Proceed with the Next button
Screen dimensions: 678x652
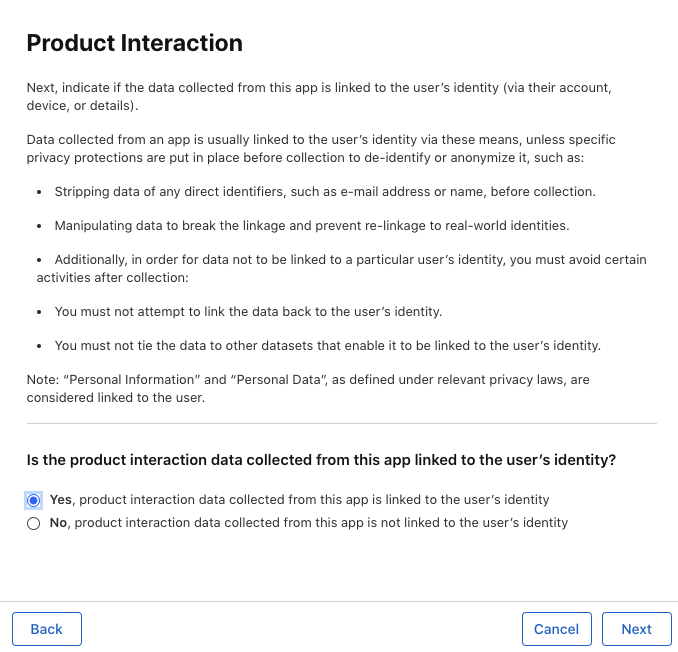636,629
